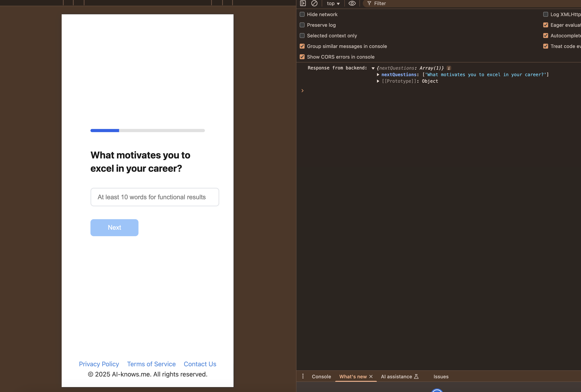Image resolution: width=581 pixels, height=392 pixels.
Task: Switch to the Issues drawer tab
Action: [x=441, y=376]
